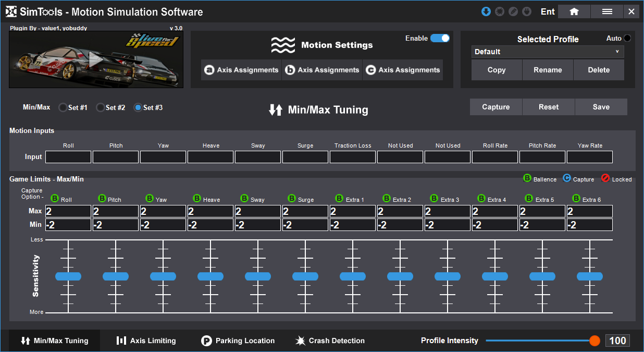Toggle the Auto profile selection indicator
This screenshot has width=644, height=352.
[627, 38]
